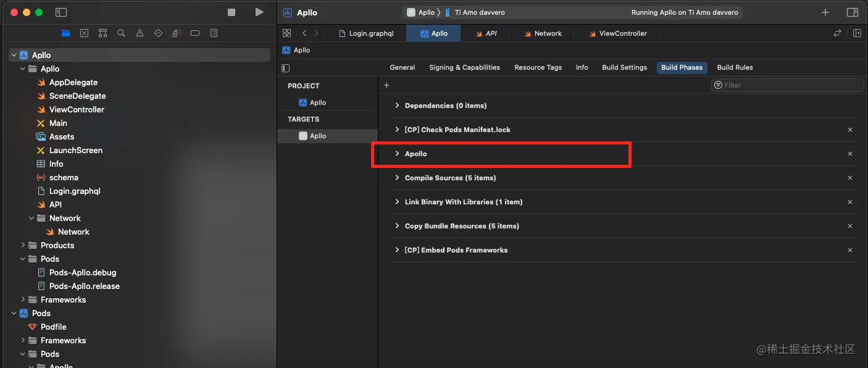868x368 pixels.
Task: Delete the Check Pods Manifest.lock phase
Action: click(850, 130)
